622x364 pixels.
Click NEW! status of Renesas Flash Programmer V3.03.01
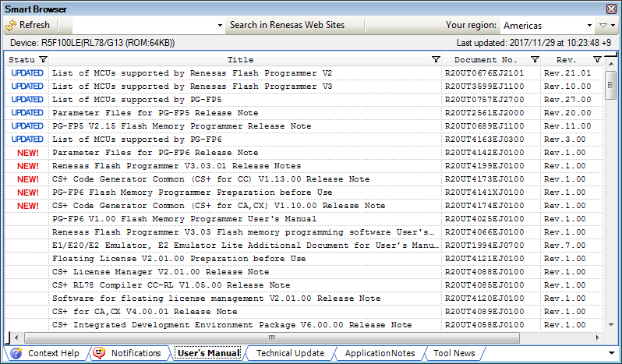[28, 166]
